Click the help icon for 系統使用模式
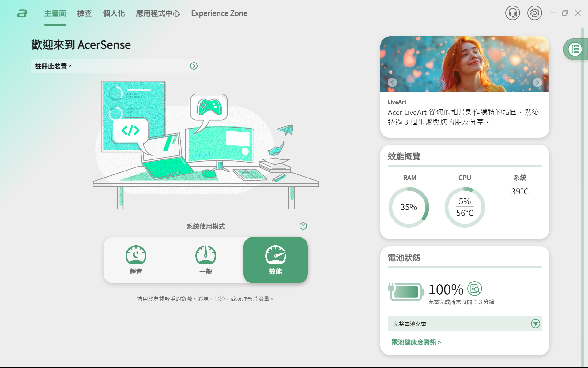Screen dimensions: 588x368 tap(303, 226)
